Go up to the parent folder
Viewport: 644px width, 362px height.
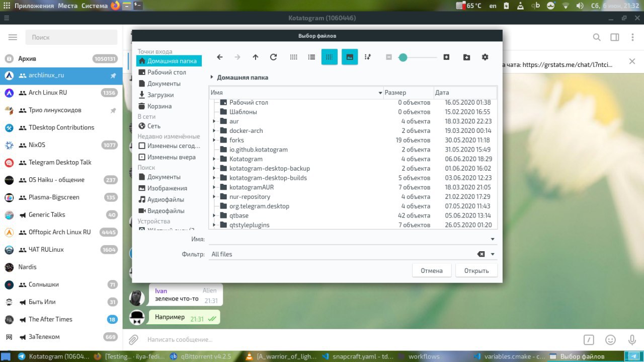pos(256,57)
